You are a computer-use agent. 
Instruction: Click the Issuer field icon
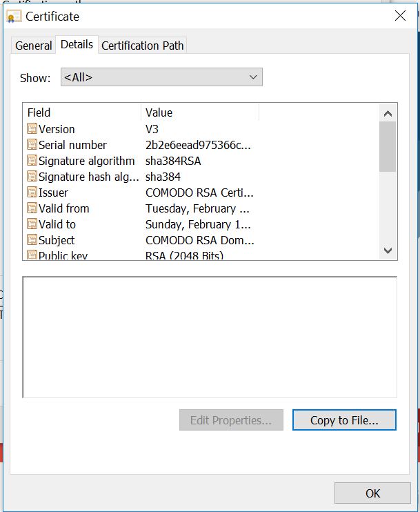pyautogui.click(x=32, y=193)
